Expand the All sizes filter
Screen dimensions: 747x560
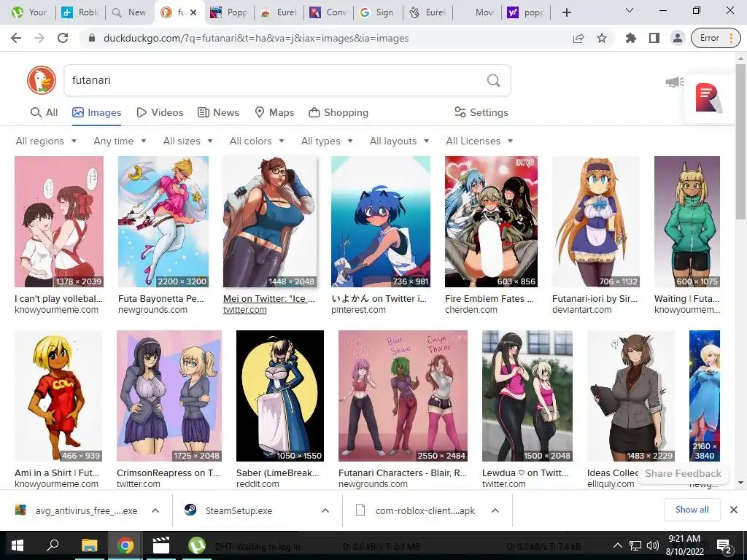tap(188, 141)
